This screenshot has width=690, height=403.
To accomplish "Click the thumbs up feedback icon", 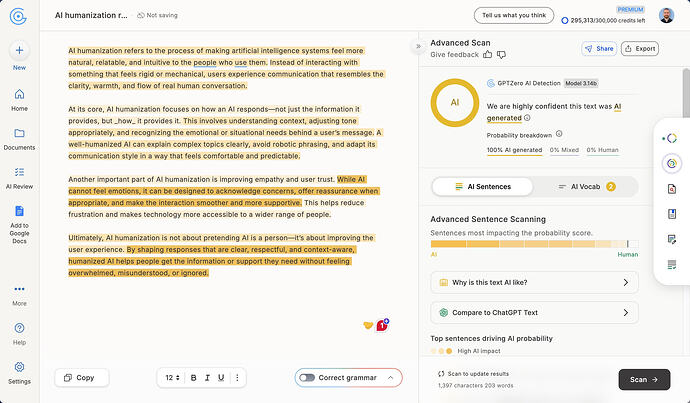I will tap(488, 55).
